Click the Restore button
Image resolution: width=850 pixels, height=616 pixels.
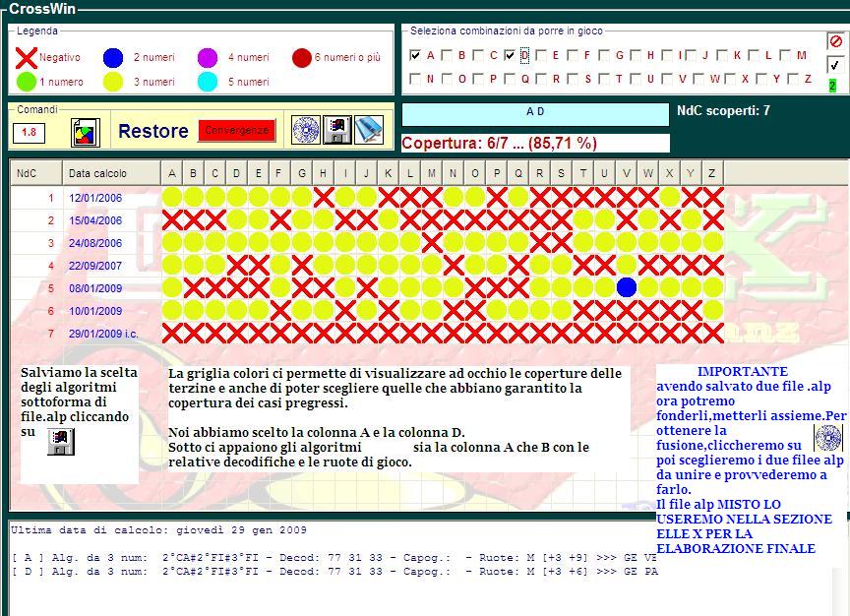click(x=153, y=131)
